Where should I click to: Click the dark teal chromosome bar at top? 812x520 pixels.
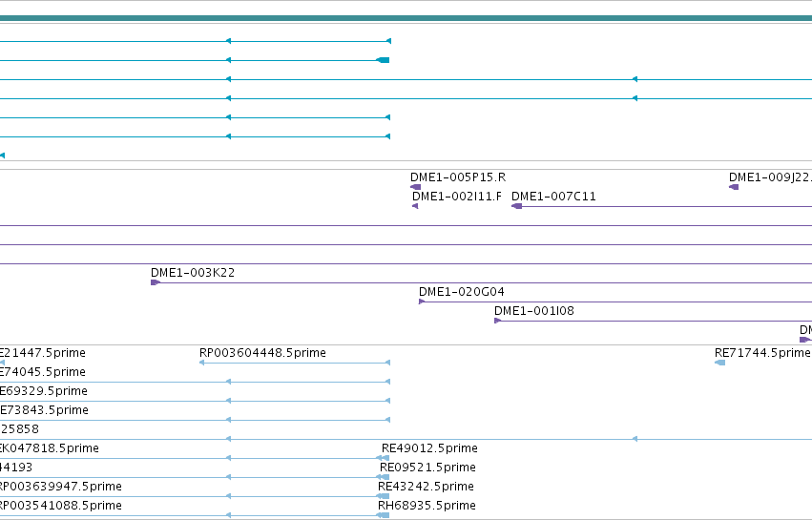(x=406, y=18)
